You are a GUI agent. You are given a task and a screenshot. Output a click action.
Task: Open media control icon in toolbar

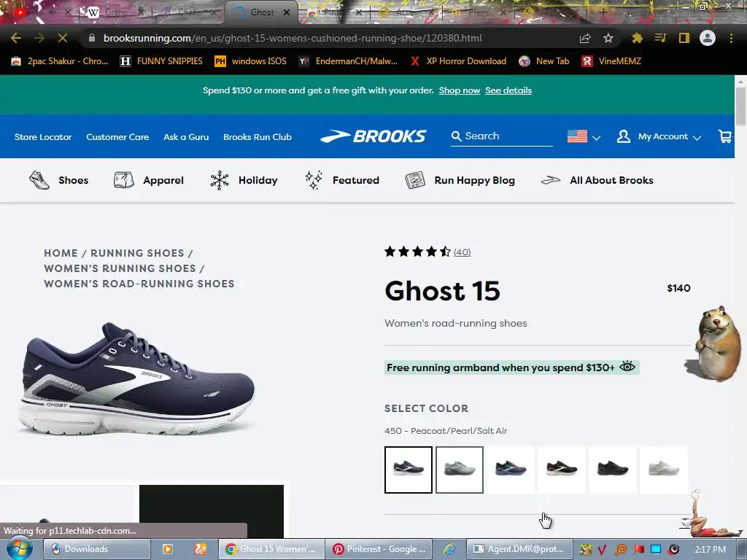[660, 38]
